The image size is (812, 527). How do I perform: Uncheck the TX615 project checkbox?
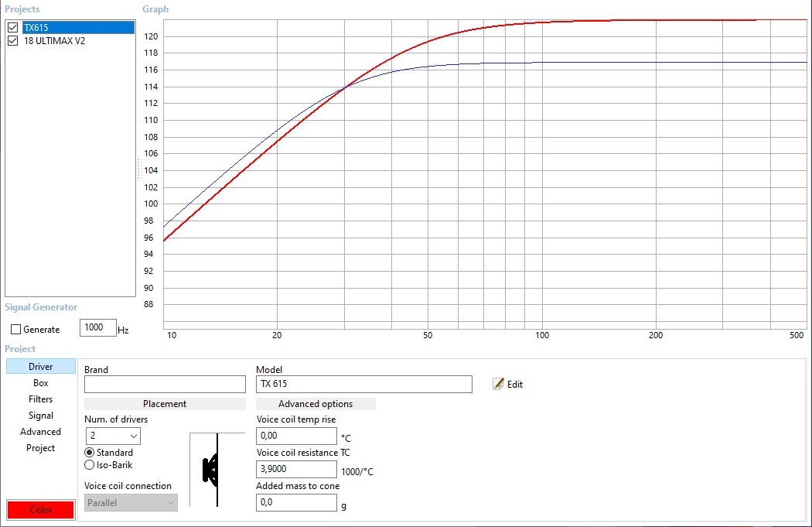(12, 28)
